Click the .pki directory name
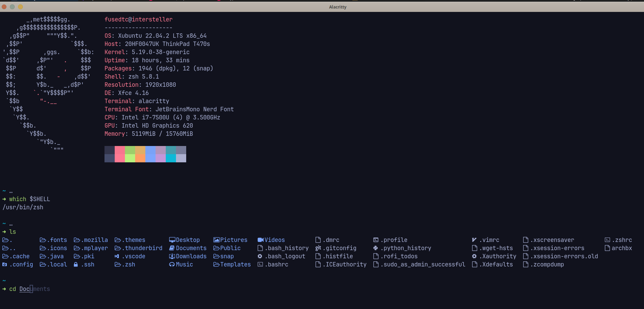Image resolution: width=644 pixels, height=309 pixels. pyautogui.click(x=87, y=256)
